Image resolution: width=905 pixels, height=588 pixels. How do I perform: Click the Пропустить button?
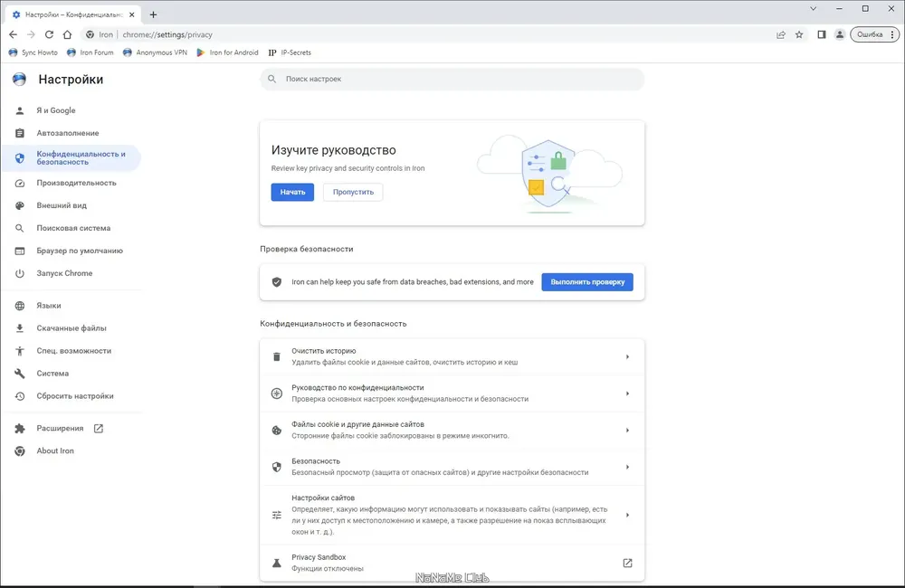tap(353, 192)
